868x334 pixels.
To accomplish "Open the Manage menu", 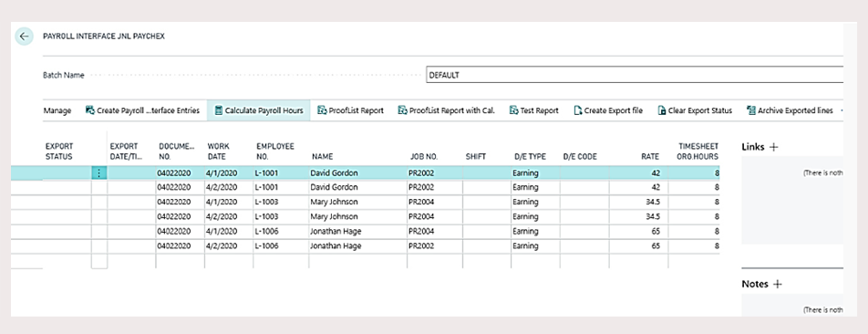I will coord(57,110).
